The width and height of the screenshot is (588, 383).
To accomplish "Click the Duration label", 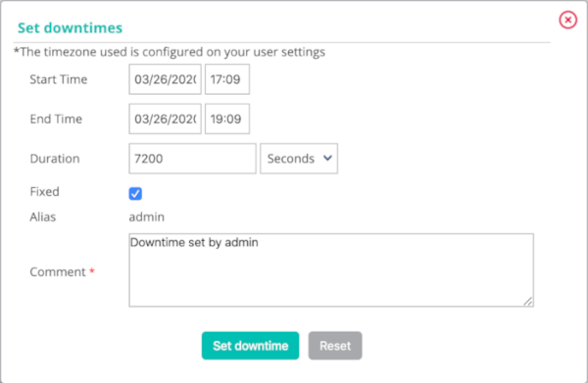I will tap(55, 159).
